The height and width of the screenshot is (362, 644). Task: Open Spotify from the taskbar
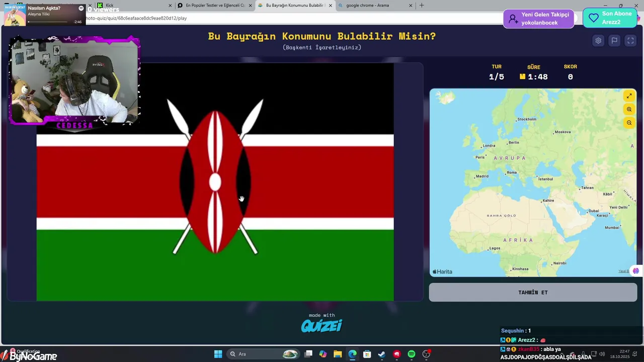pos(411,354)
